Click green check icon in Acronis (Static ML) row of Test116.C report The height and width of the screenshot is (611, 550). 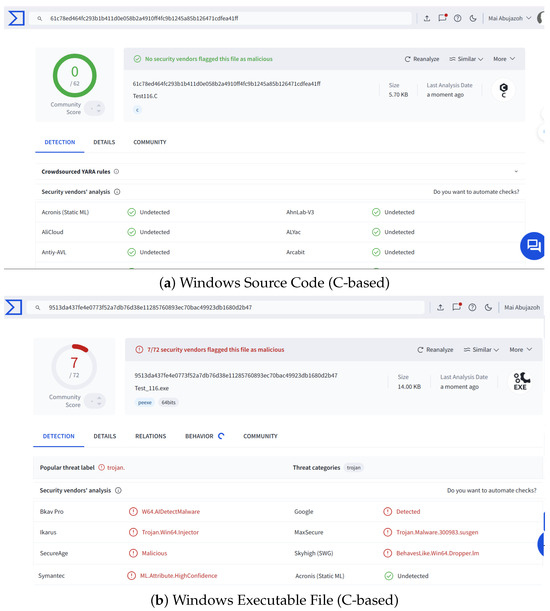[x=131, y=212]
